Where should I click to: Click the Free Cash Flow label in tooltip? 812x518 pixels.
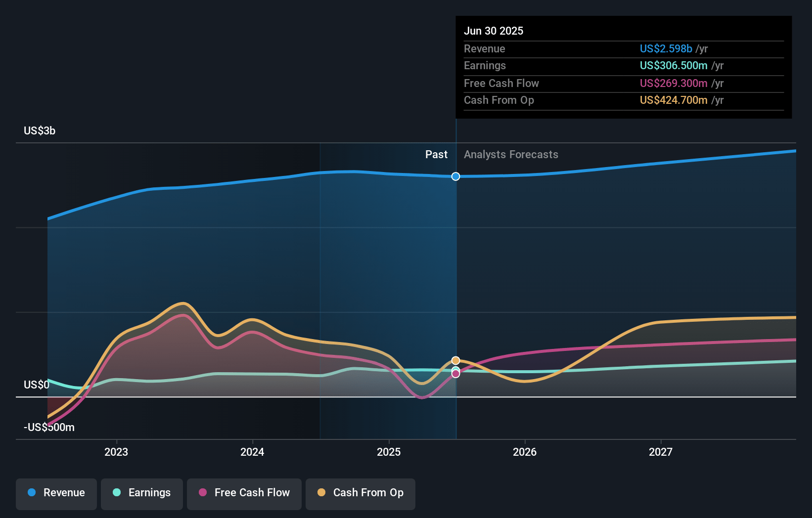[x=501, y=83]
